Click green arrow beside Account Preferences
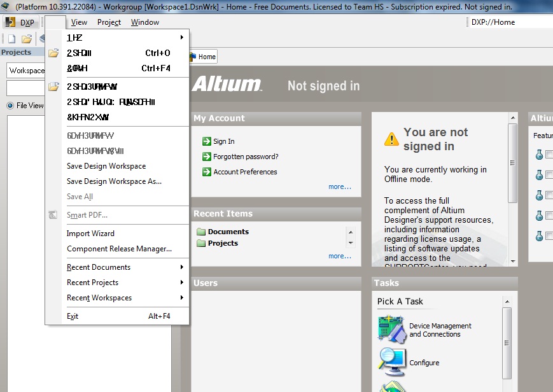Screen dimensions: 553x392 (207, 172)
